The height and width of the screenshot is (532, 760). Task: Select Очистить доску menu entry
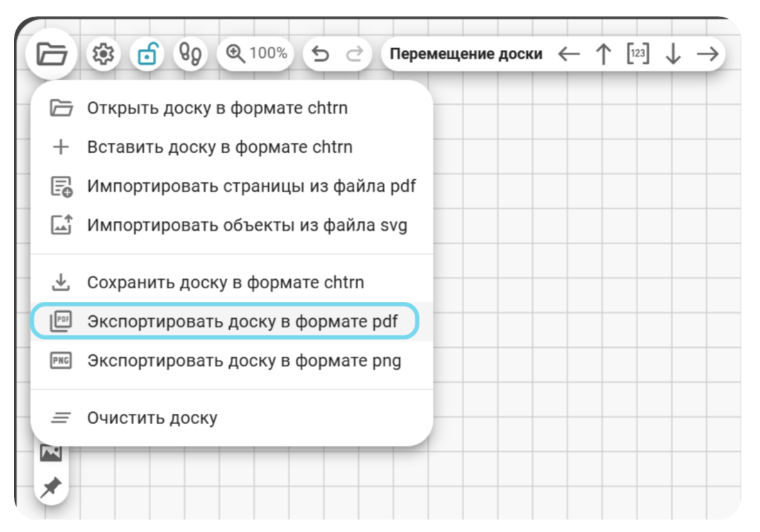pyautogui.click(x=232, y=418)
